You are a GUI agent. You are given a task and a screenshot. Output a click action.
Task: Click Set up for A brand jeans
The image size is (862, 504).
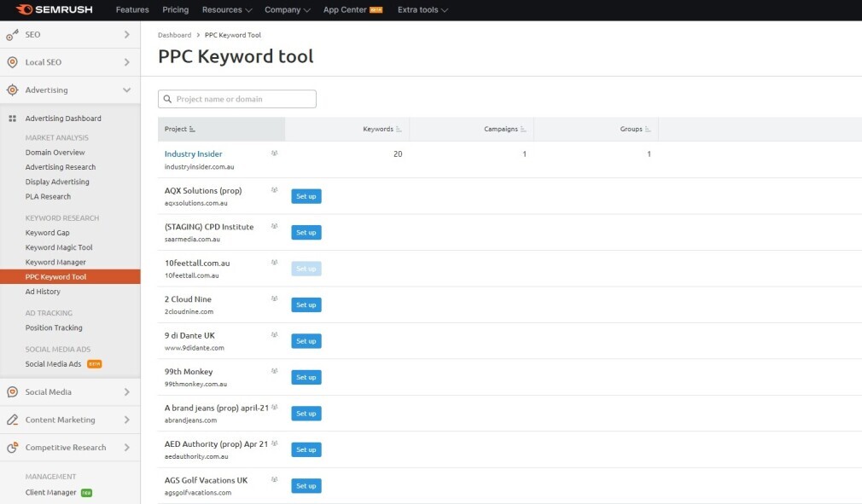pyautogui.click(x=306, y=414)
